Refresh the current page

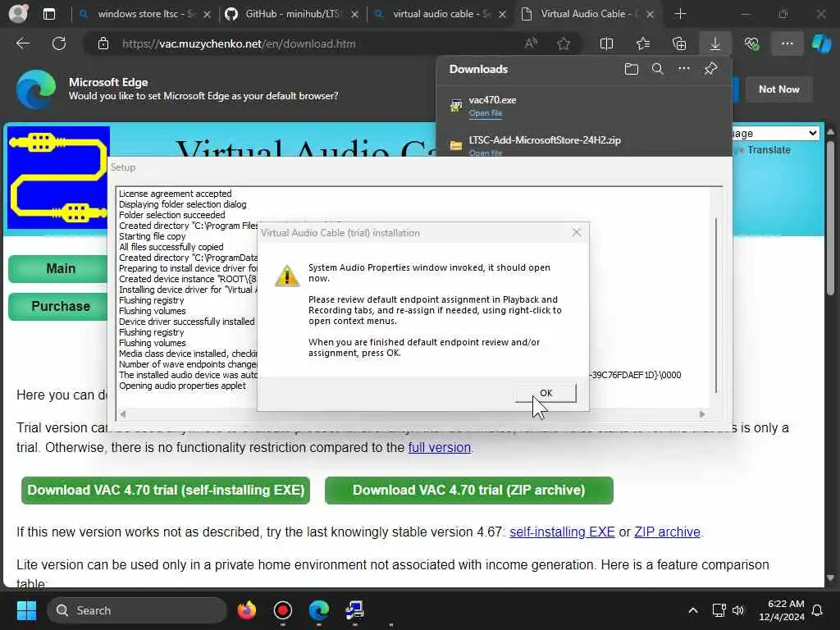coord(59,43)
